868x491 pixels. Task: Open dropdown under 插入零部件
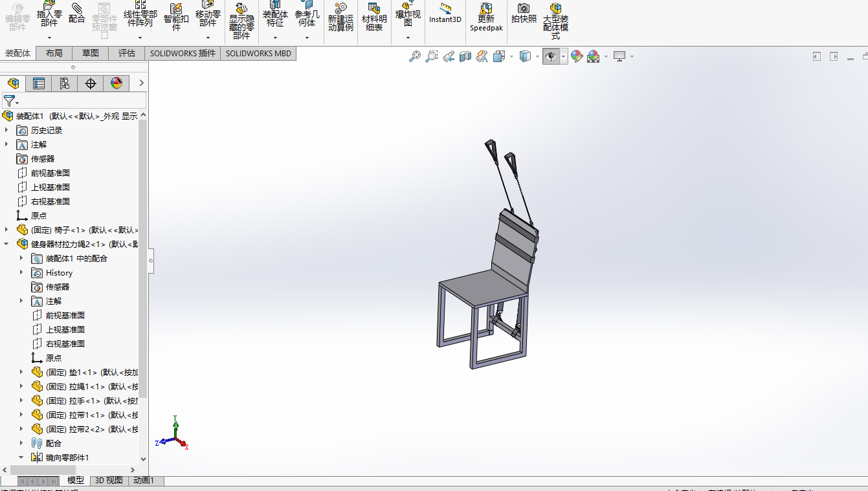click(x=49, y=38)
